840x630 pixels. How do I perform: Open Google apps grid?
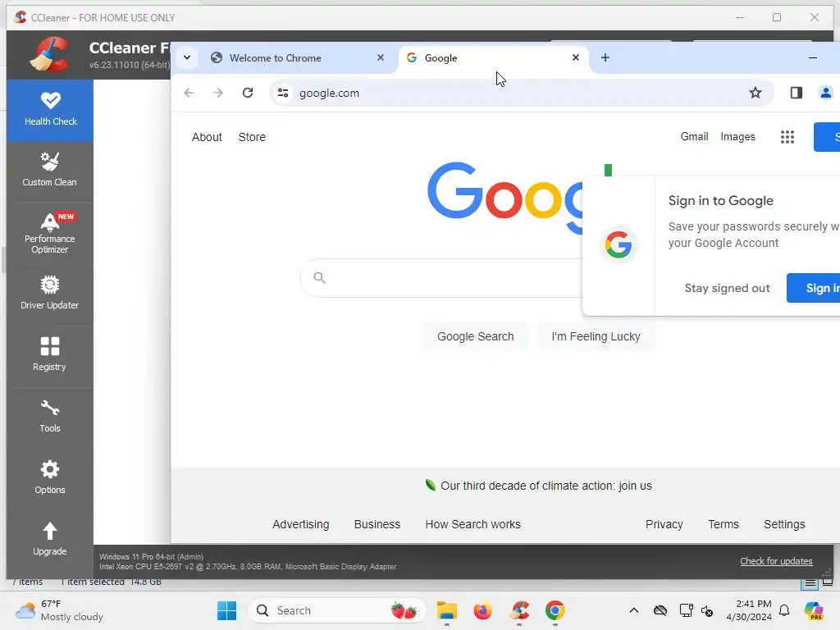coord(787,137)
